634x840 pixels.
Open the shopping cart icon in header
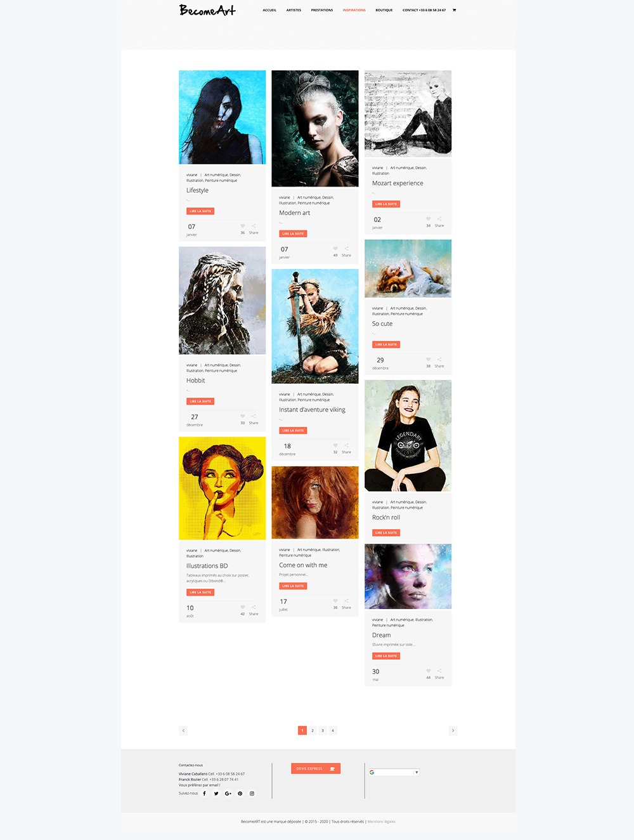454,10
